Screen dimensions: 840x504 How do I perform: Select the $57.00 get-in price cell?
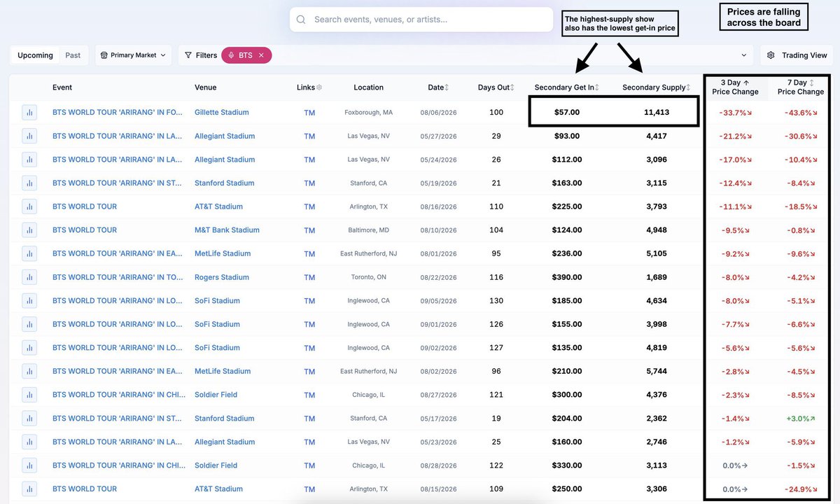point(567,112)
